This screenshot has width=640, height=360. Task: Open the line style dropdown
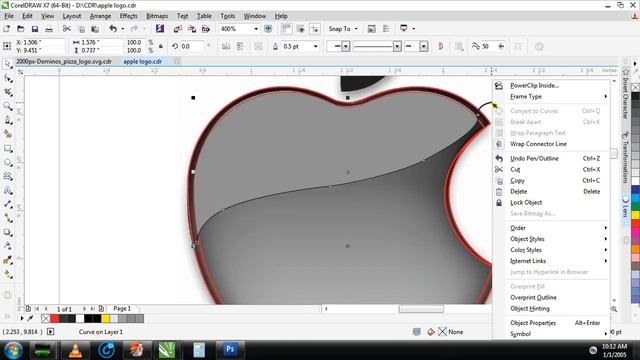click(397, 47)
